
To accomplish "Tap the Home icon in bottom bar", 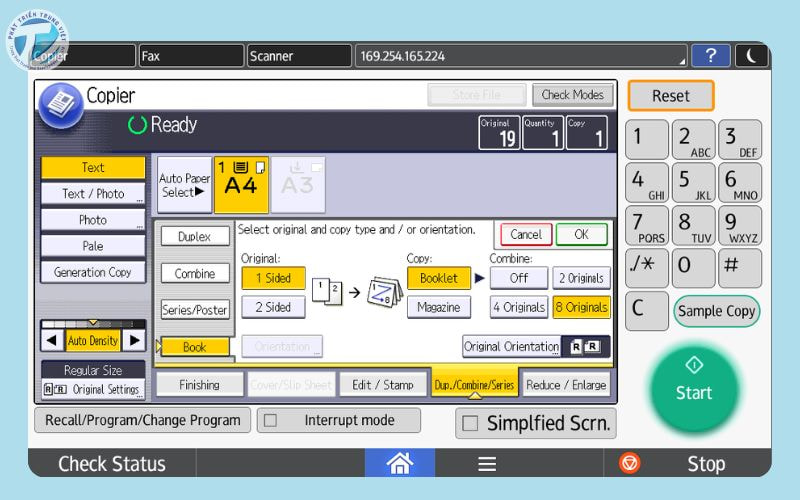I will 399,463.
